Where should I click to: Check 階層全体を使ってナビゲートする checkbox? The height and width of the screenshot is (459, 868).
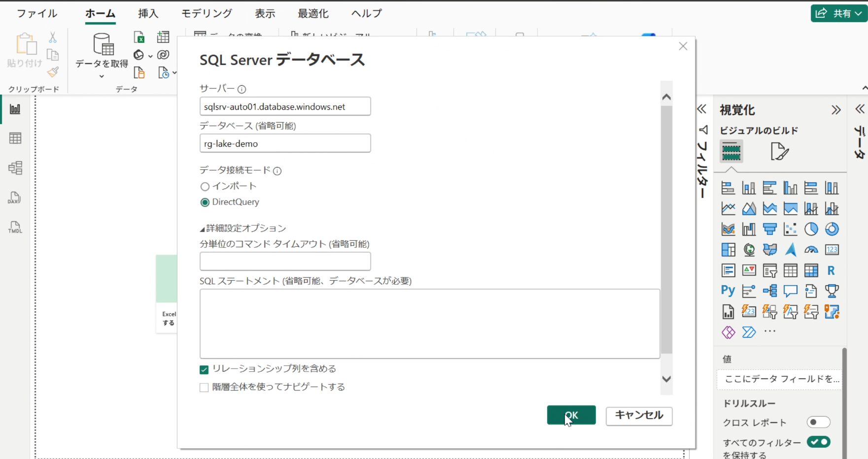click(x=204, y=388)
